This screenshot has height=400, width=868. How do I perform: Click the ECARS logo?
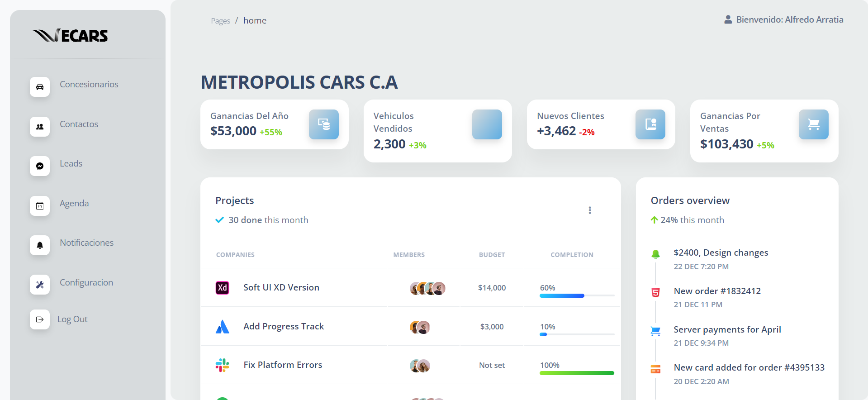click(70, 35)
